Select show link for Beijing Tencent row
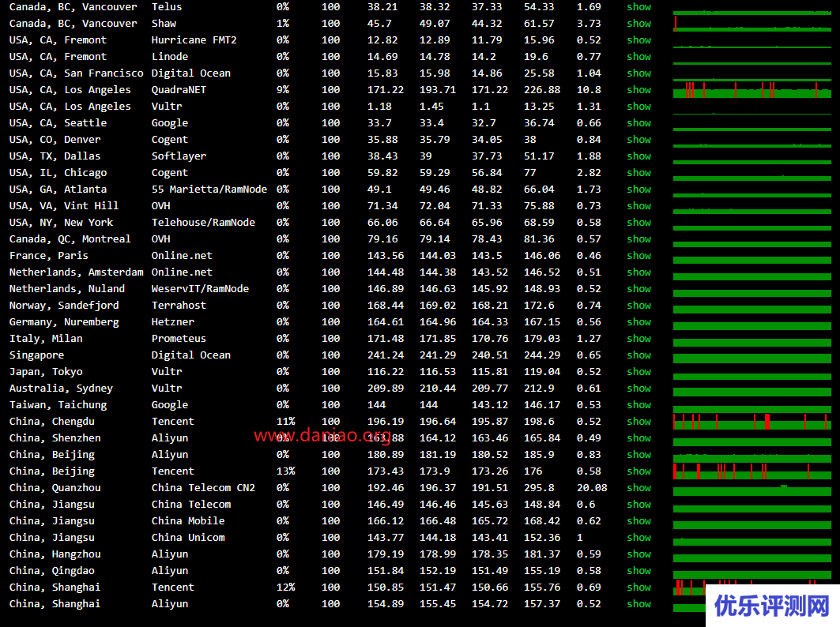This screenshot has height=627, width=840. [638, 471]
